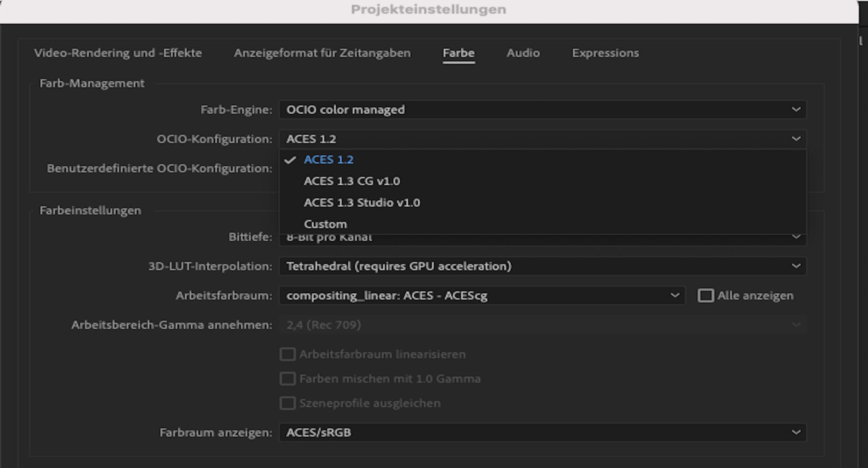
Task: Open the 3D-LUT-Interpolation dropdown
Action: (542, 266)
